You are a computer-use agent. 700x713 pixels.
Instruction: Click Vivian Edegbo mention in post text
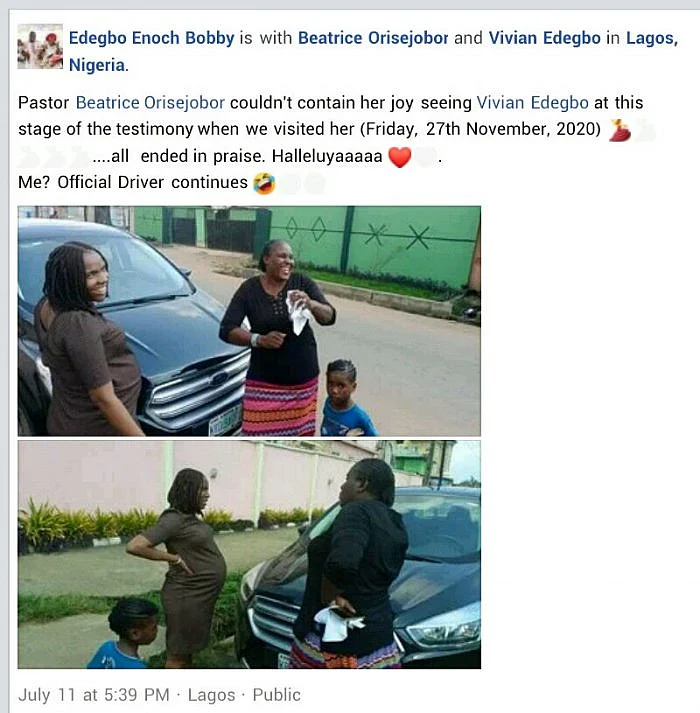(533, 103)
